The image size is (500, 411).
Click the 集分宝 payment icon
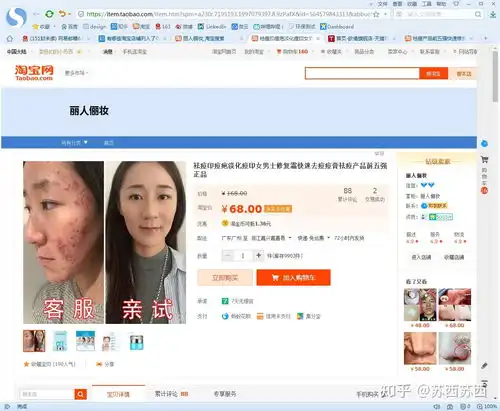[300, 316]
